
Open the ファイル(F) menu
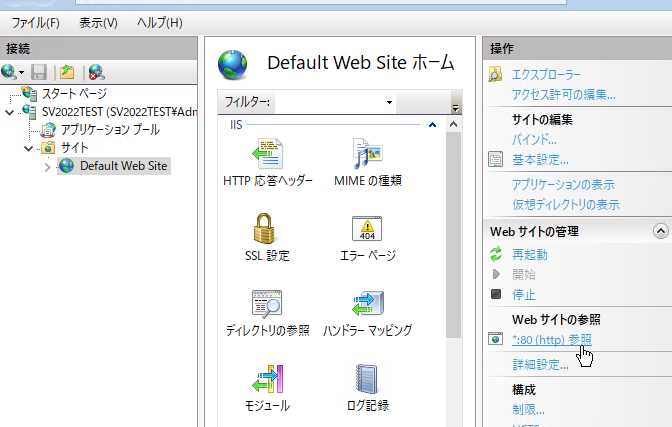click(36, 23)
